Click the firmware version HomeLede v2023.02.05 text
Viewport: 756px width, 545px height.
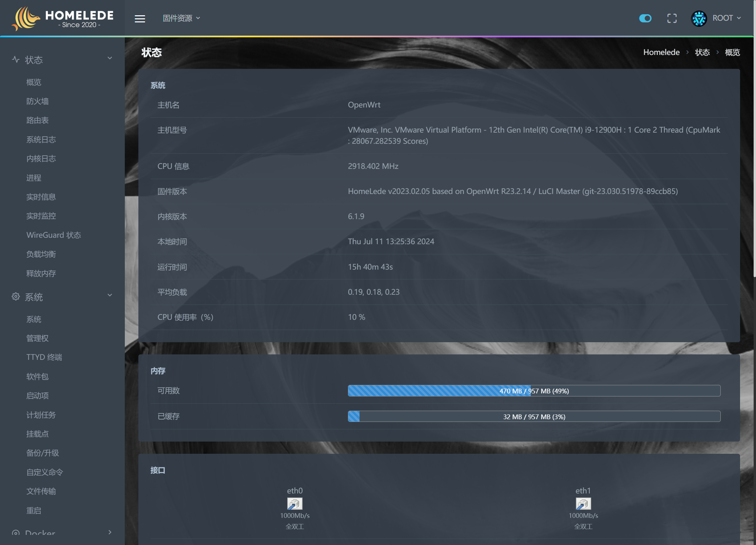point(513,191)
